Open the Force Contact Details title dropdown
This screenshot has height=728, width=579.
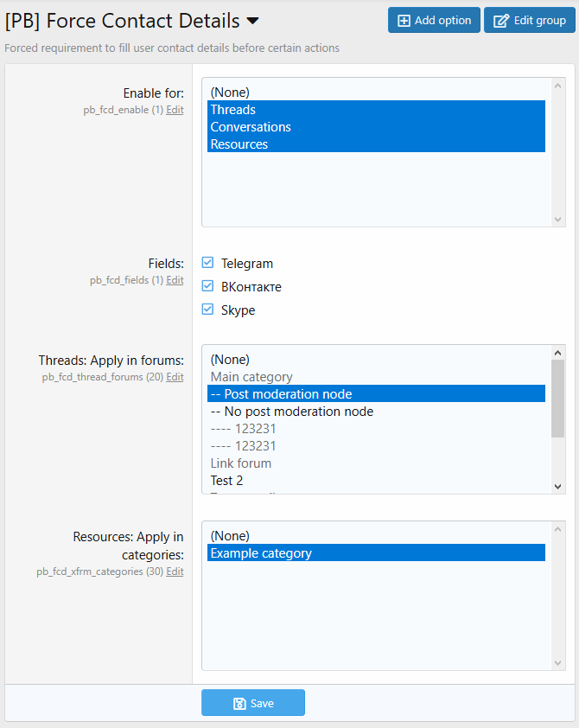(x=252, y=21)
